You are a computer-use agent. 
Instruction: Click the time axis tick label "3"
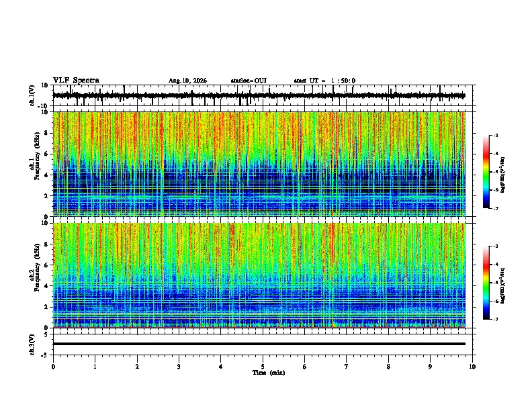pos(179,367)
